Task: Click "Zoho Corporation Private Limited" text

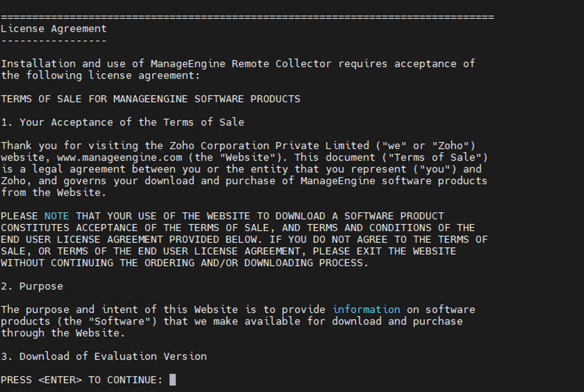Action: point(269,146)
